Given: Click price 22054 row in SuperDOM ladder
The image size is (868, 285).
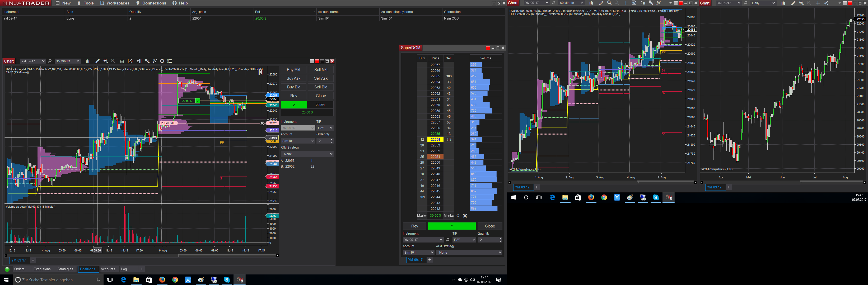Looking at the screenshot, I should click(x=435, y=140).
